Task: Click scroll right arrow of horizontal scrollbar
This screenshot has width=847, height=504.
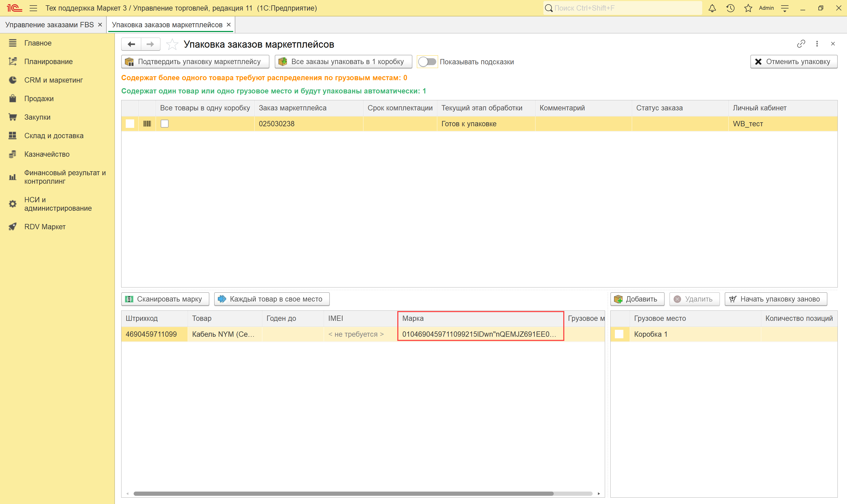Action: (x=599, y=493)
